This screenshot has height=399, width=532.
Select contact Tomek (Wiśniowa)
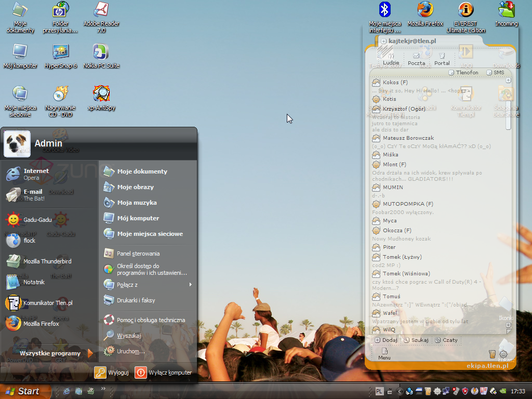click(401, 273)
